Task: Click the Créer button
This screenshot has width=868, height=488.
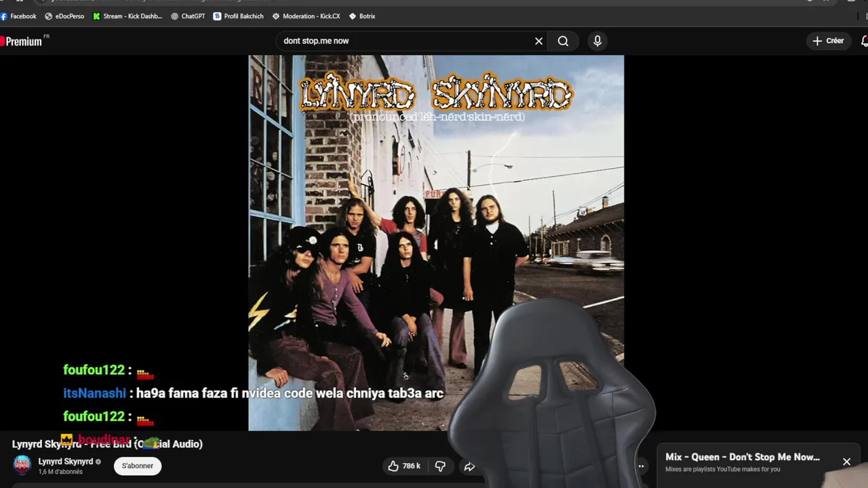Action: (x=828, y=41)
